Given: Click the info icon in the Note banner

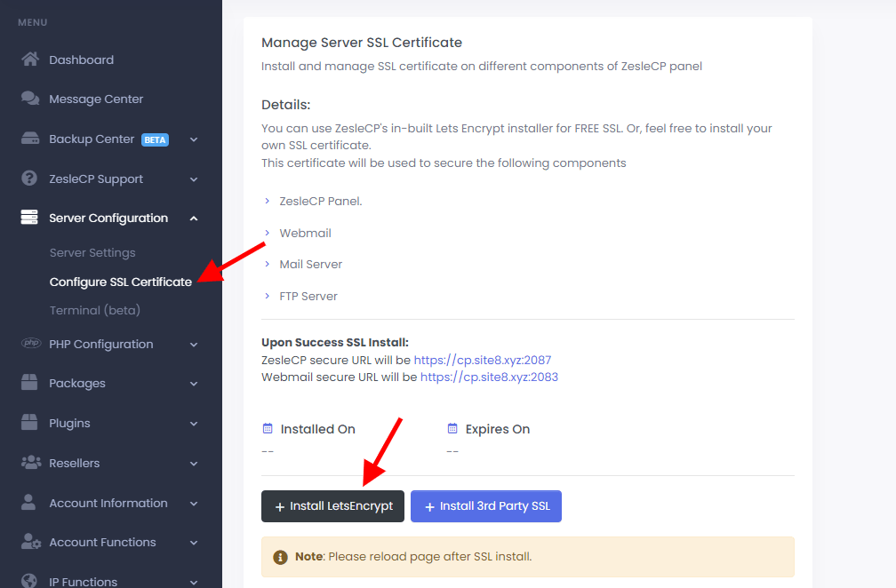Looking at the screenshot, I should pyautogui.click(x=280, y=557).
